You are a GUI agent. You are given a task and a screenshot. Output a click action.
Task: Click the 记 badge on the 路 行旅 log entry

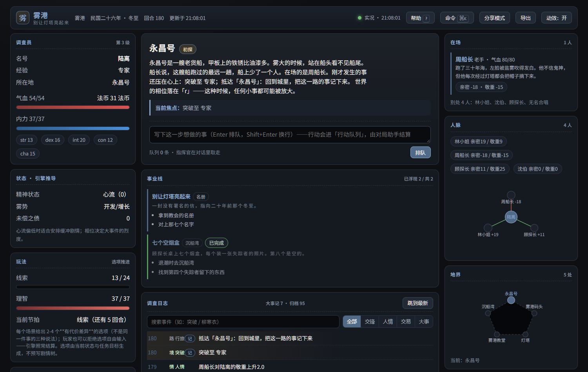pos(190,339)
